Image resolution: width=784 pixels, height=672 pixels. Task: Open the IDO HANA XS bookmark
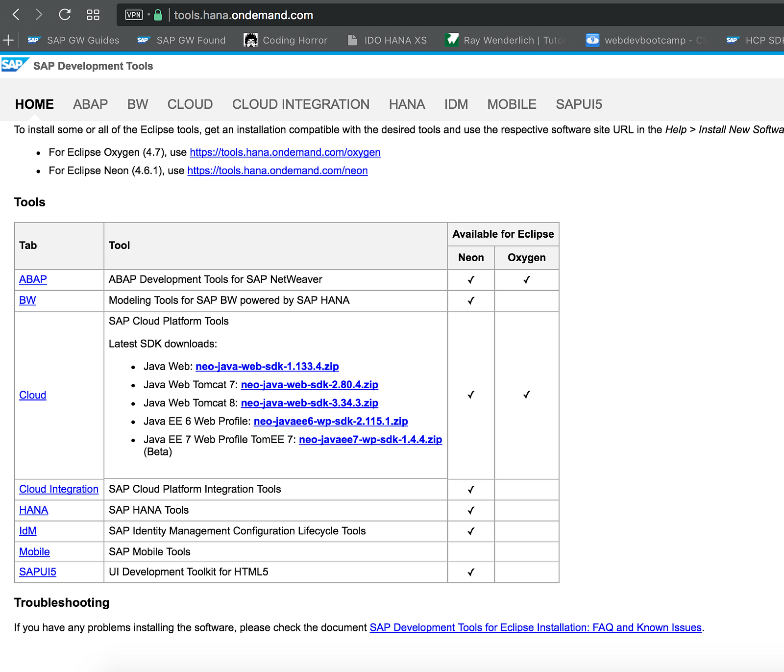tap(387, 40)
